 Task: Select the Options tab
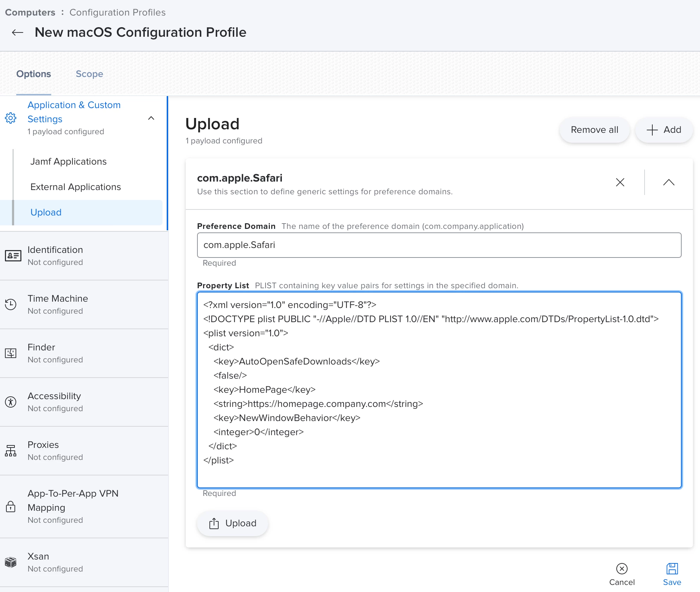coord(34,74)
